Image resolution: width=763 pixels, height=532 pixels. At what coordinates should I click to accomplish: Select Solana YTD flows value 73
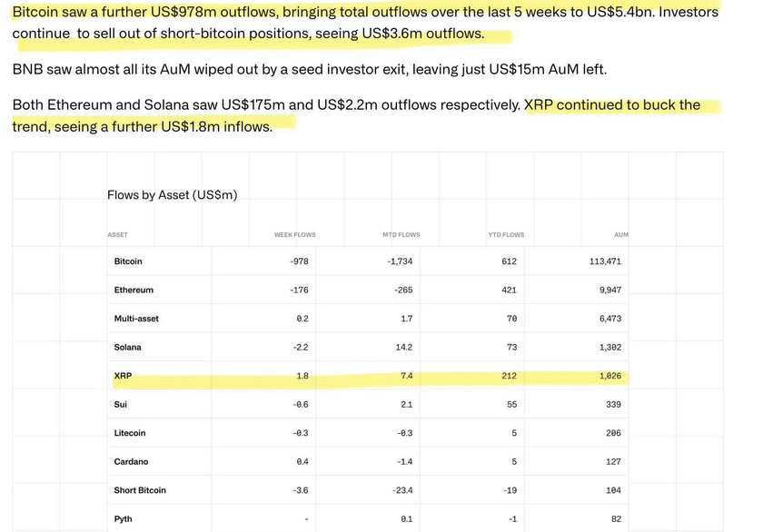[x=511, y=348]
